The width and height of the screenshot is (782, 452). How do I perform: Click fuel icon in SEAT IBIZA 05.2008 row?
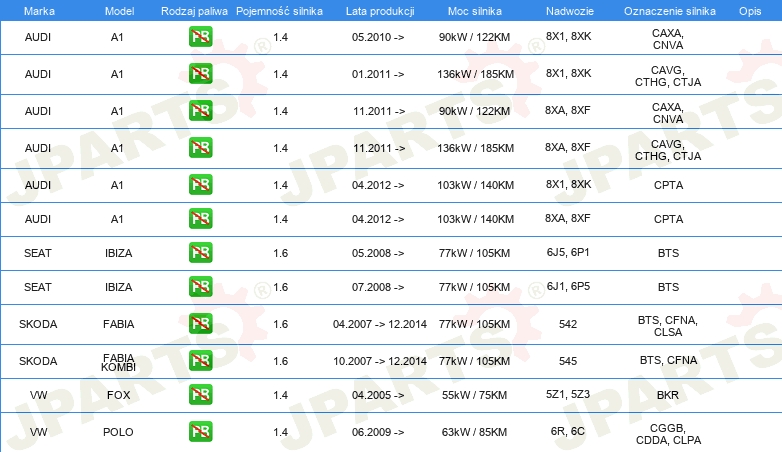click(x=200, y=252)
